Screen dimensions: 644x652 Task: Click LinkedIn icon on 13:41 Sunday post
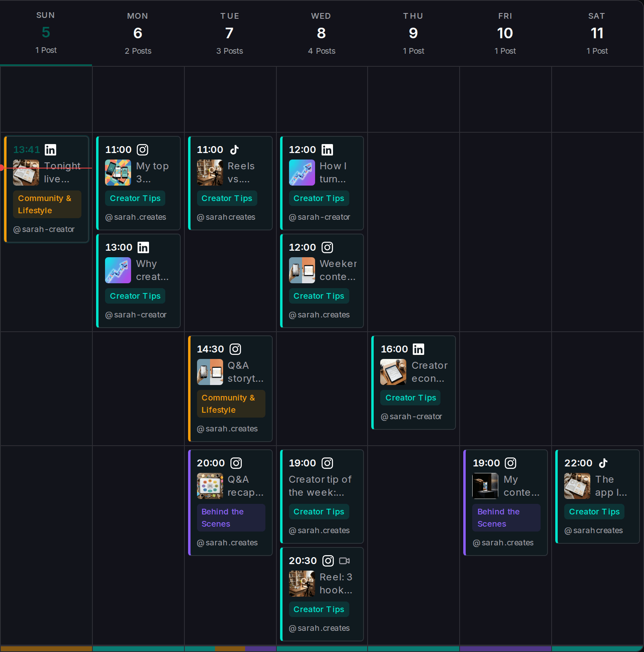[50, 150]
